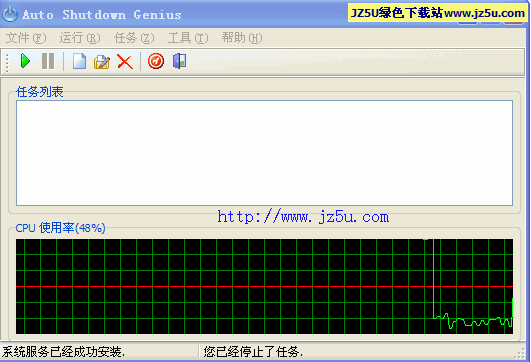Click the window resize grip in status bar
Viewport: 531px width, 362px height.
[520, 354]
